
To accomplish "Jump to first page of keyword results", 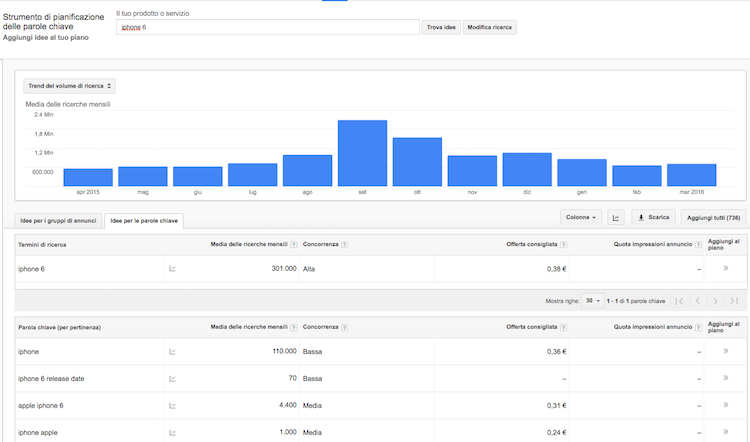I will point(679,300).
